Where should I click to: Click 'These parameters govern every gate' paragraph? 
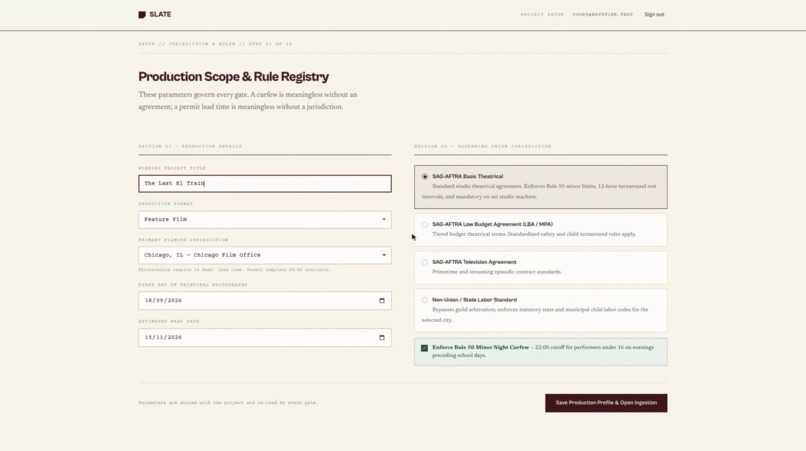pos(248,101)
